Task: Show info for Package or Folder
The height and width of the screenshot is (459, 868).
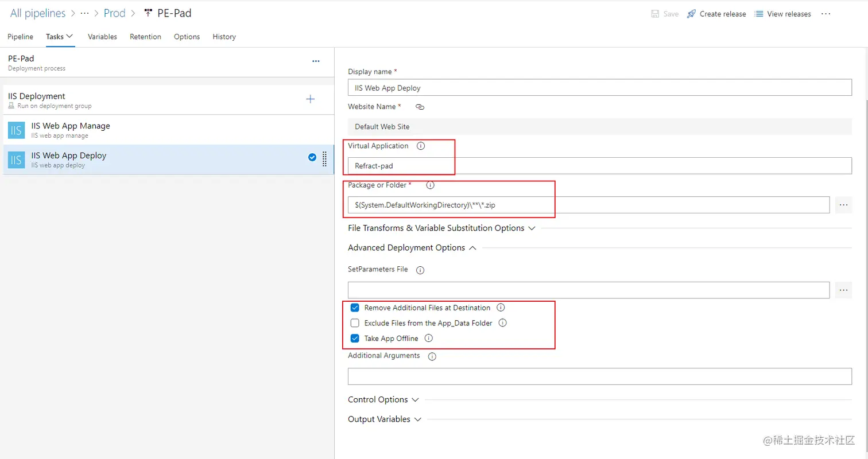Action: tap(430, 185)
